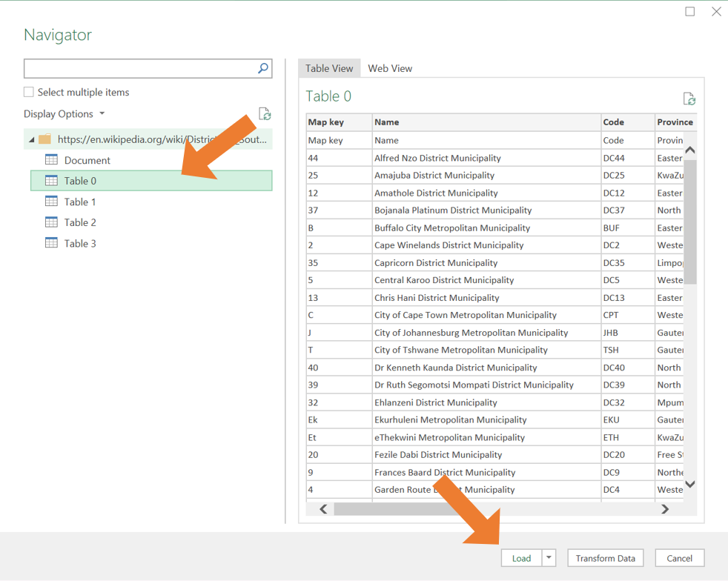This screenshot has height=581, width=728.
Task: Select Table 1 in the tree
Action: pyautogui.click(x=151, y=202)
